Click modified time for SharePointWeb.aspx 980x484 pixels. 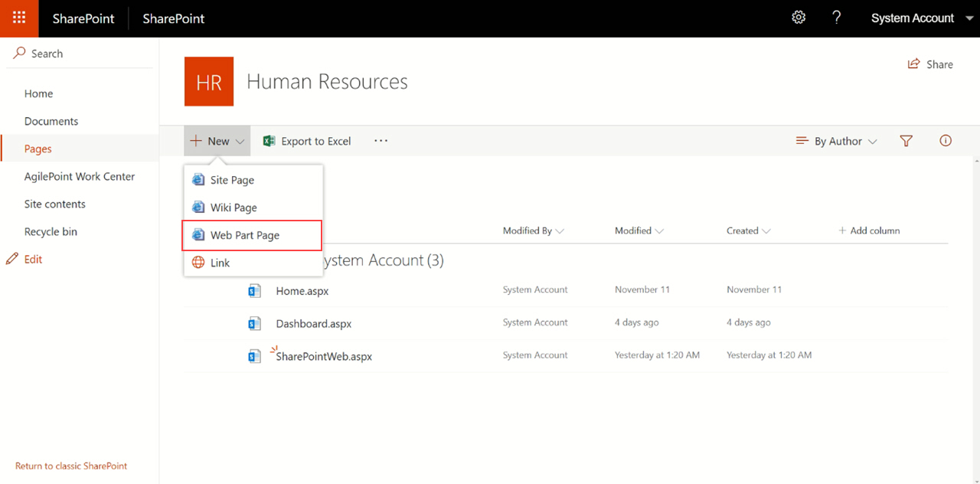[657, 355]
